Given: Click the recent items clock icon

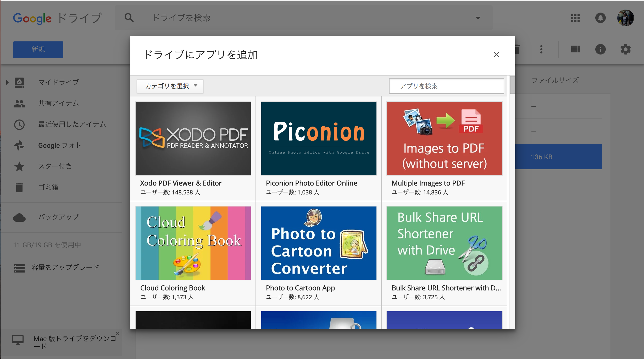Looking at the screenshot, I should point(19,124).
